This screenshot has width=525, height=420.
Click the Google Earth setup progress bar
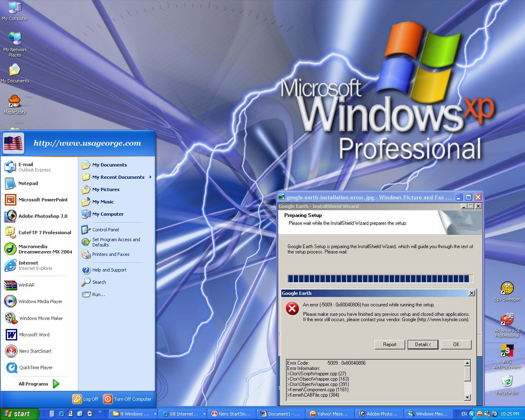pyautogui.click(x=380, y=279)
